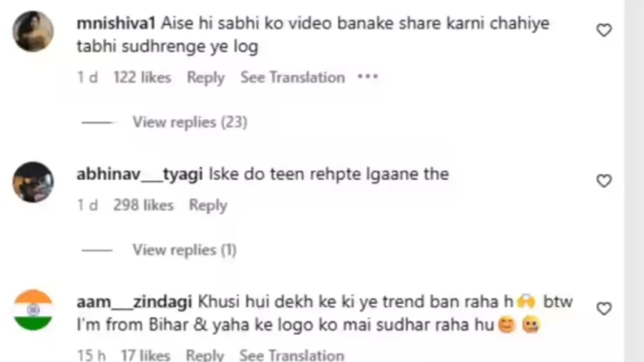The height and width of the screenshot is (362, 644).
Task: See Translation of aam__zindagi's comment
Action: (x=292, y=355)
